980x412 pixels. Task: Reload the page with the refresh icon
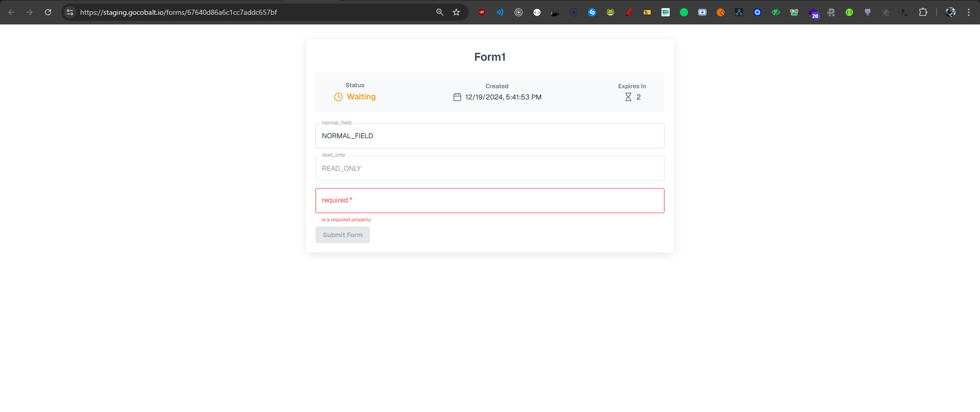coord(48,12)
